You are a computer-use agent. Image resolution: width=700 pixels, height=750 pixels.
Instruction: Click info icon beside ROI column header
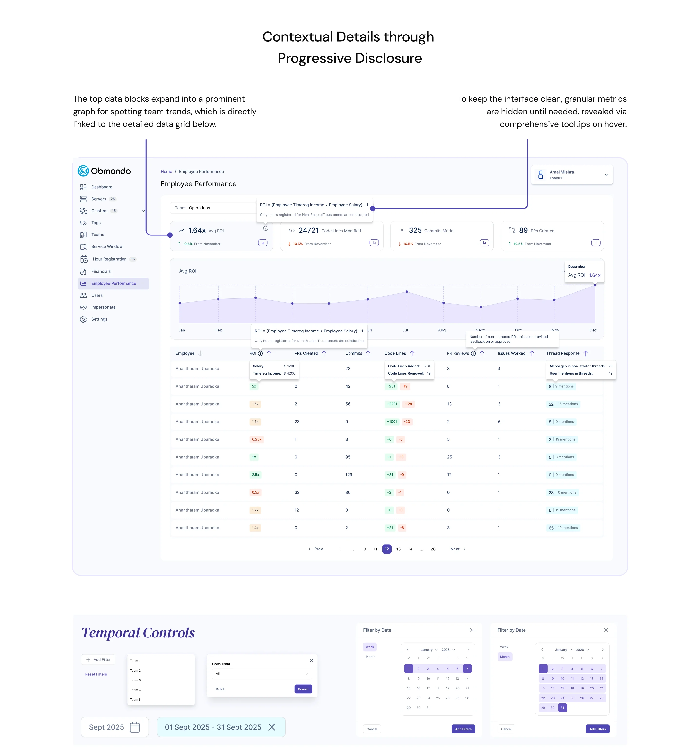point(260,354)
